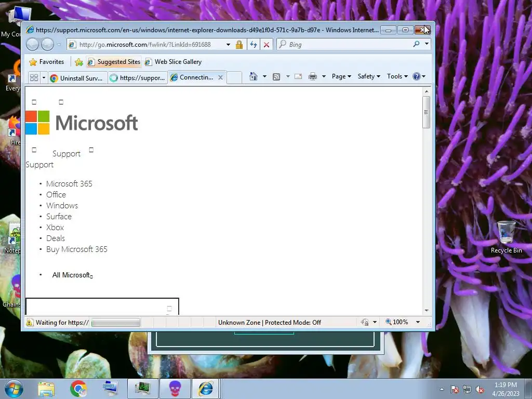
Task: Click the search magnifier icon
Action: pos(416,44)
